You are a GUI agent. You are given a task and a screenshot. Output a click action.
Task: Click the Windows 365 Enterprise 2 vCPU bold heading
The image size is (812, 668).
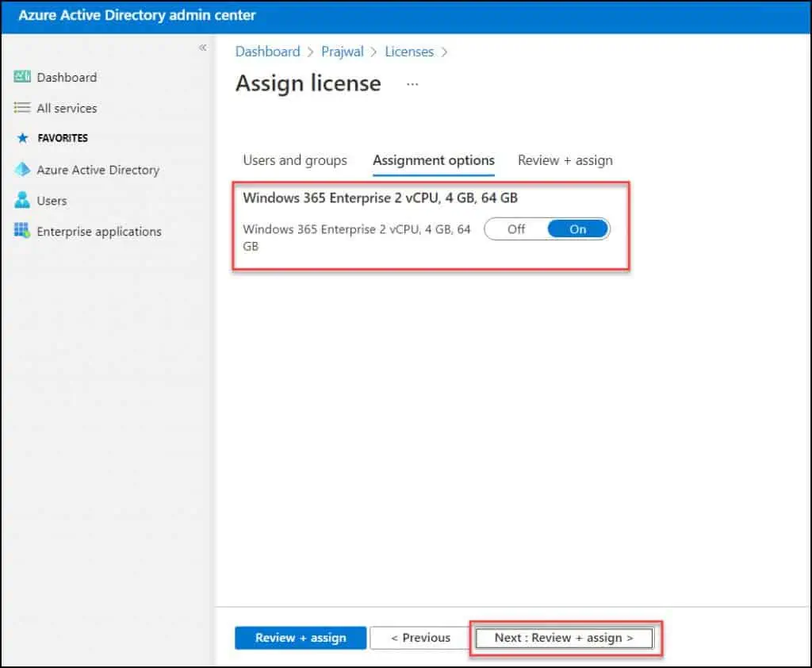(x=380, y=198)
